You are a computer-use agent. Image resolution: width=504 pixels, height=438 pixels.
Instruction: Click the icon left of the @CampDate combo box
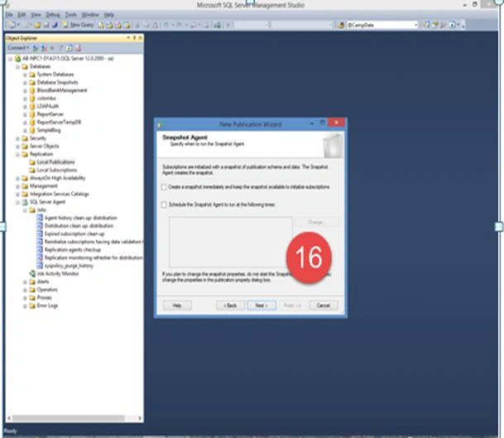(x=341, y=25)
